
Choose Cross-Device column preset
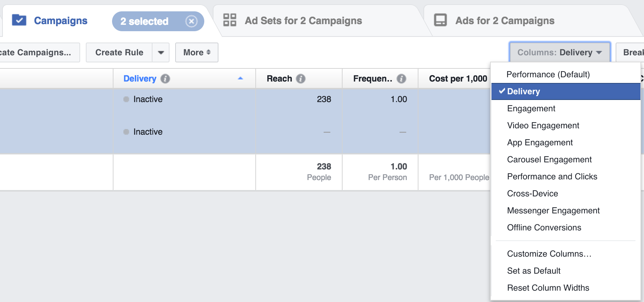click(566, 194)
